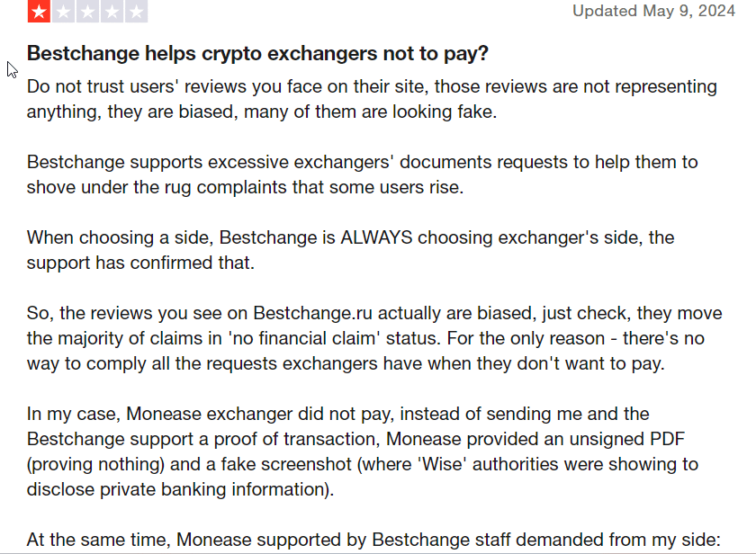Viewport: 756px width, 554px height.
Task: Click the fourth grey rating star
Action: [112, 11]
